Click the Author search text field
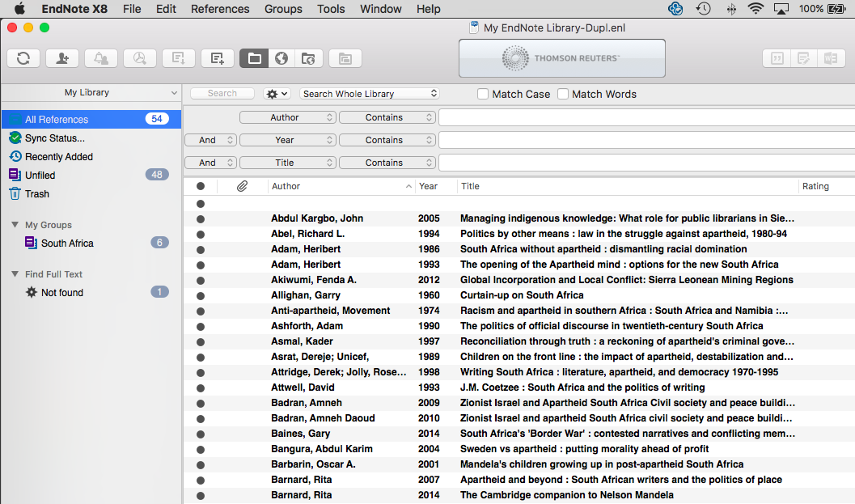Image resolution: width=855 pixels, height=504 pixels. coord(646,117)
